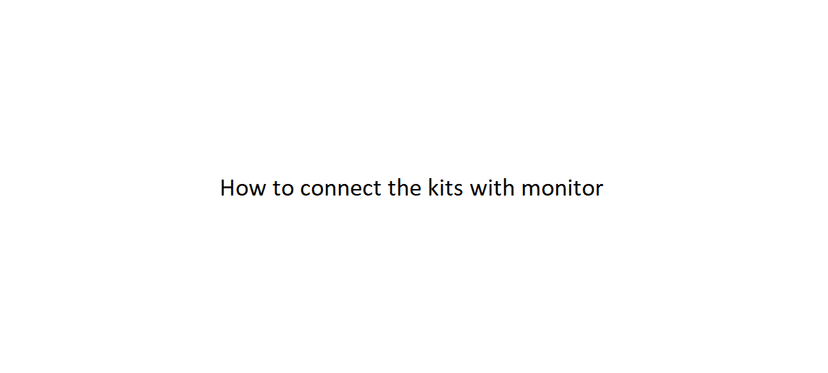Click on the word "kits"
The height and width of the screenshot is (373, 828).
(x=446, y=188)
